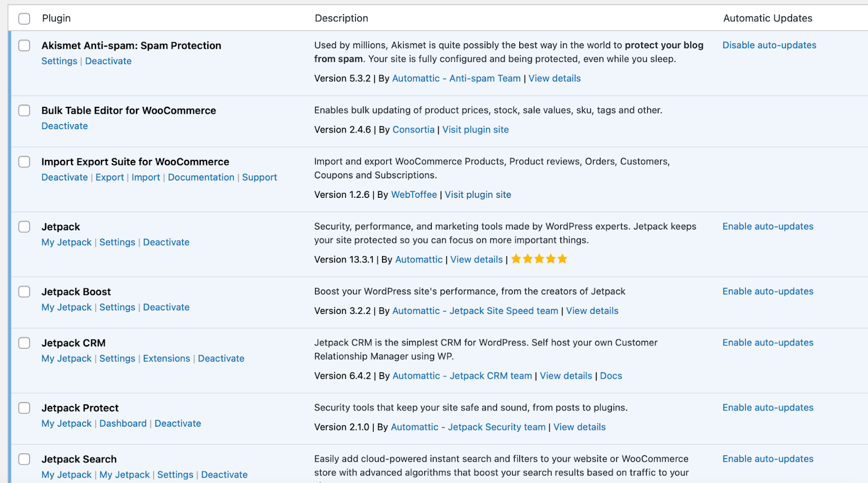The image size is (868, 483).
Task: Check the Jetpack Protect checkbox
Action: 24,408
